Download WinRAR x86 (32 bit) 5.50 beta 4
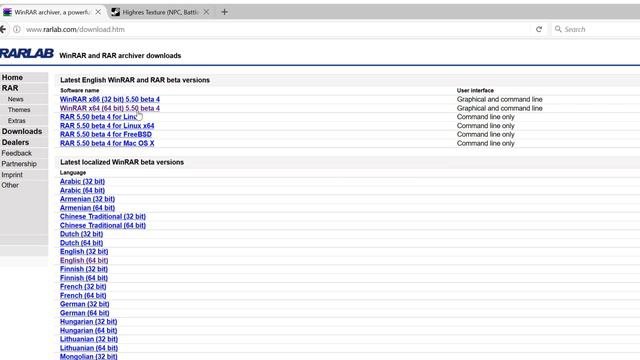This screenshot has width=640, height=360. (110, 99)
